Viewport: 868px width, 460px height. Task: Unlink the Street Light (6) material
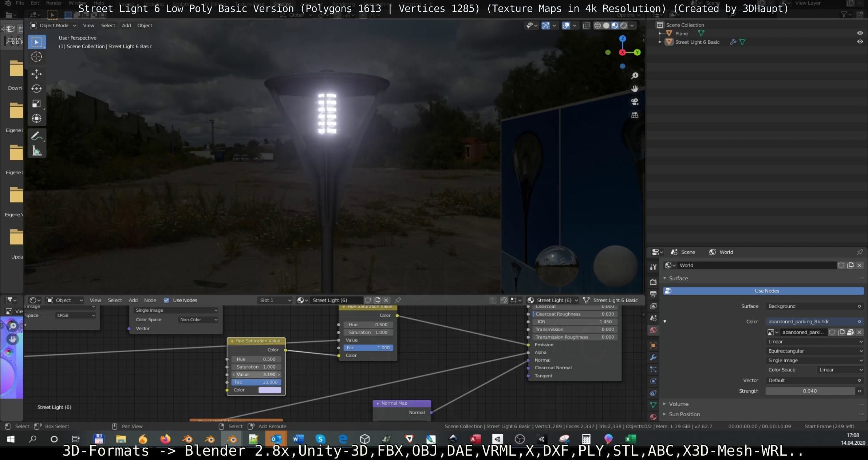pyautogui.click(x=386, y=300)
